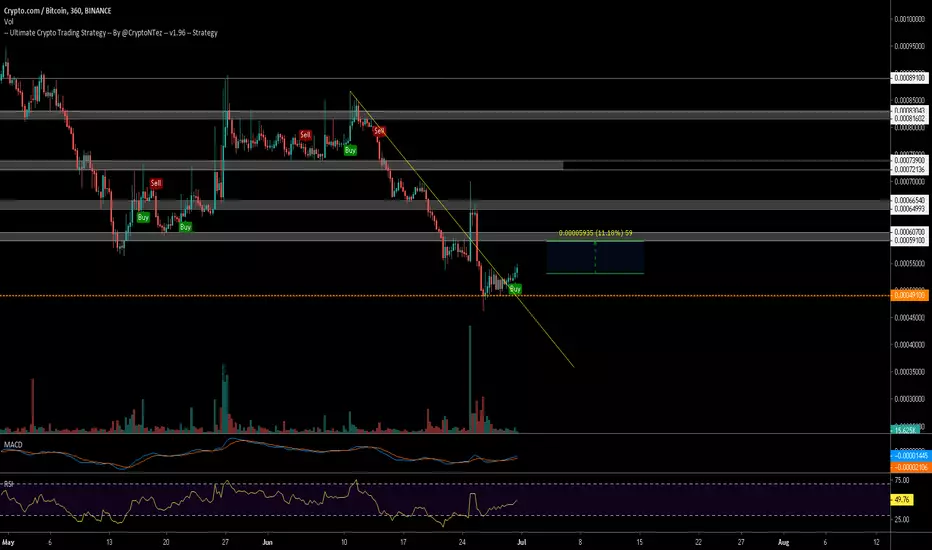Screen dimensions: 932x550
Task: Click the 10 date label on the time axis
Action: coord(344,542)
